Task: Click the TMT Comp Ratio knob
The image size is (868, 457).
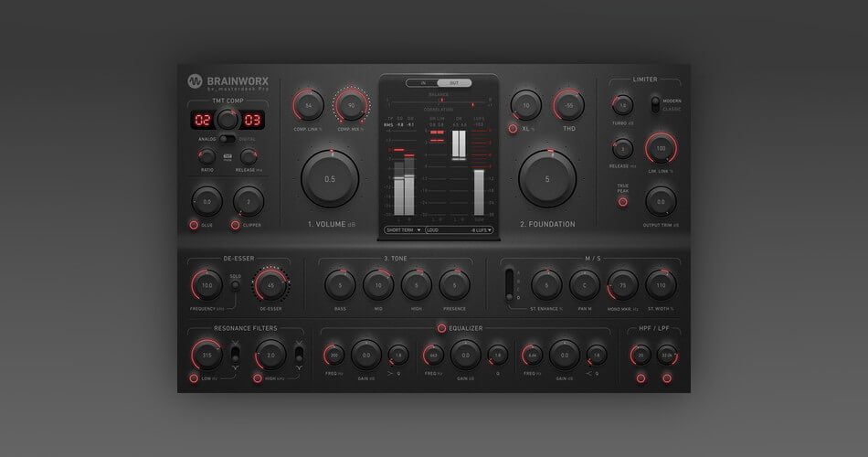Action: click(x=207, y=157)
